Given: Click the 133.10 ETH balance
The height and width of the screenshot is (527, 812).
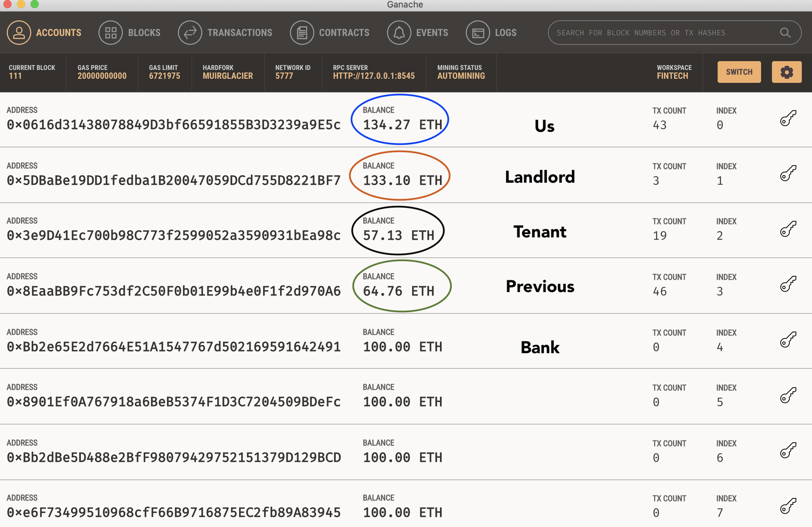Looking at the screenshot, I should click(403, 180).
